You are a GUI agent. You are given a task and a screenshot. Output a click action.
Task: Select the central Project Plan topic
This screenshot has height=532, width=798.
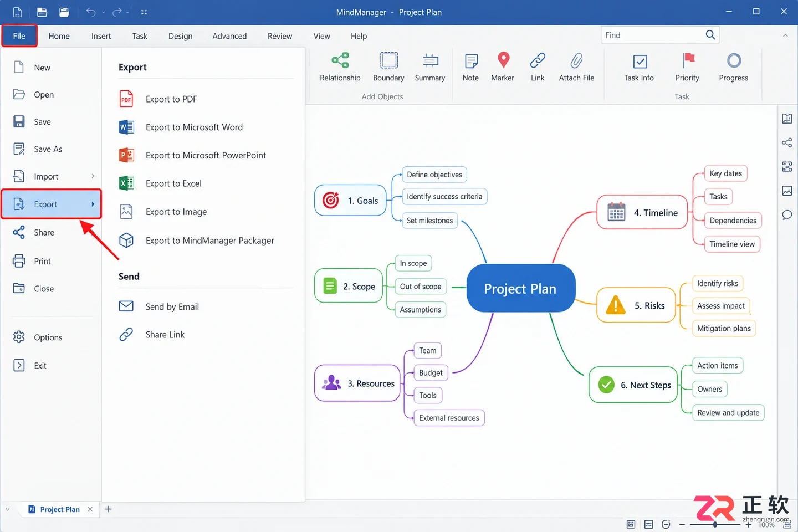click(x=521, y=288)
